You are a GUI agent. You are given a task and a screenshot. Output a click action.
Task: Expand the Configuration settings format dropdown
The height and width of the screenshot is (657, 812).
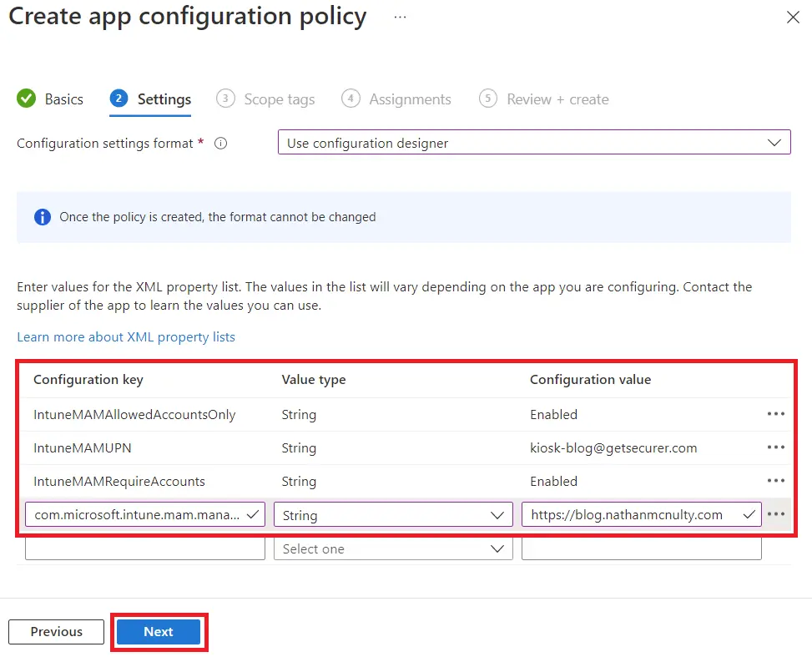[533, 143]
